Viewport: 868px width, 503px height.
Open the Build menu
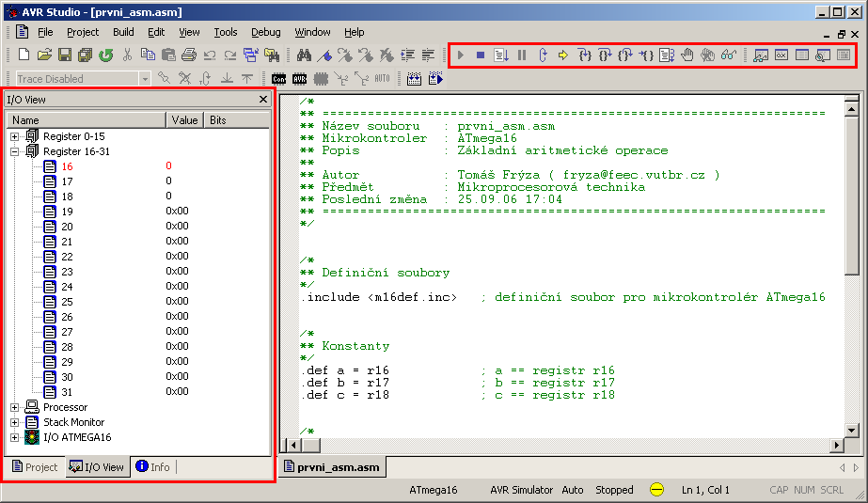click(x=123, y=32)
